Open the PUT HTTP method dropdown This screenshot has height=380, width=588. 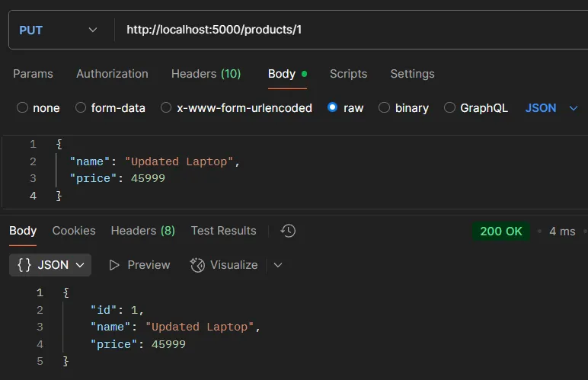click(x=58, y=30)
